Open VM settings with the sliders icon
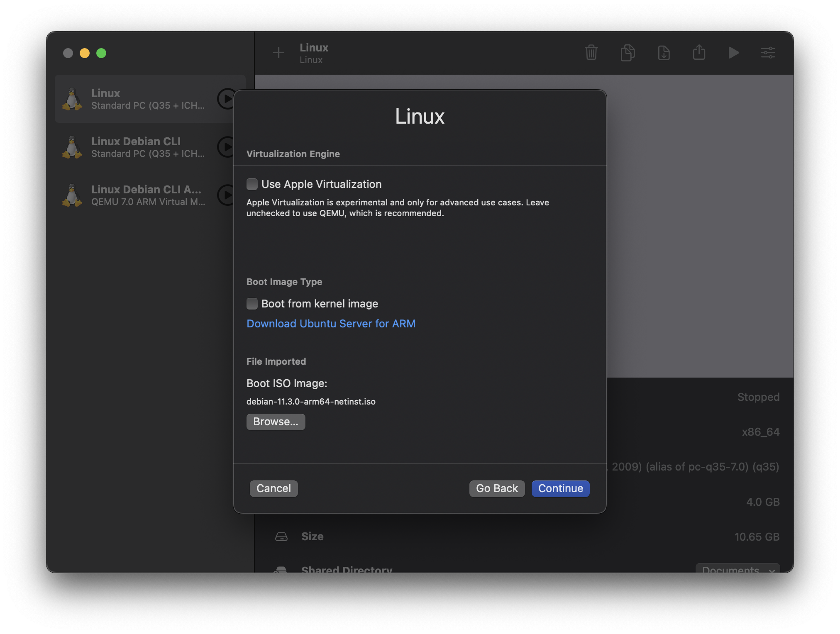 tap(767, 53)
